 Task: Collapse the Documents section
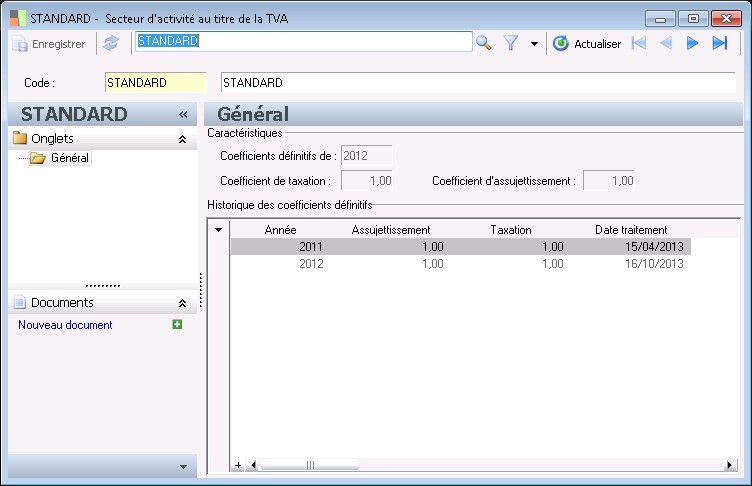pyautogui.click(x=182, y=303)
